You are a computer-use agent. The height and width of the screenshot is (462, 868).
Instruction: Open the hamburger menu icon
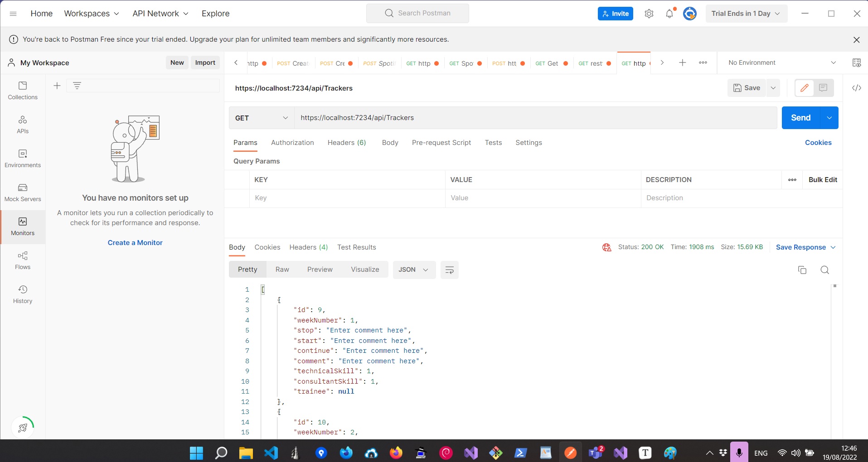(13, 14)
